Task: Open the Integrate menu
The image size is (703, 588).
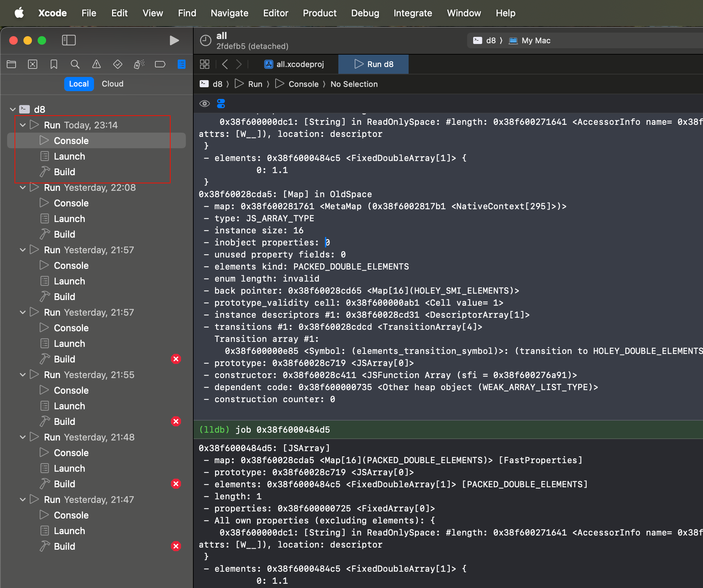Action: (x=413, y=13)
